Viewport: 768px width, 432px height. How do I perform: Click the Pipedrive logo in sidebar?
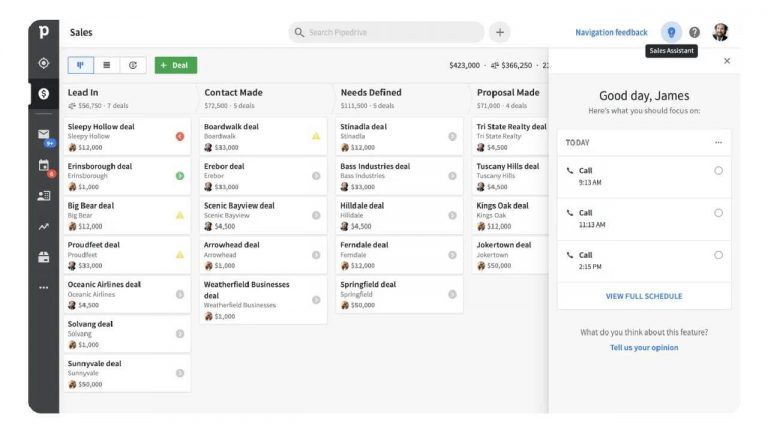point(44,32)
